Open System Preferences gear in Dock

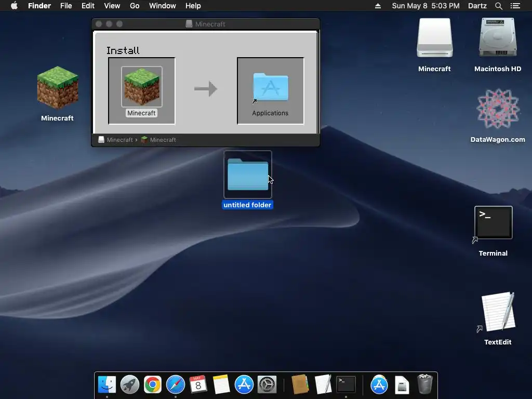pyautogui.click(x=267, y=385)
